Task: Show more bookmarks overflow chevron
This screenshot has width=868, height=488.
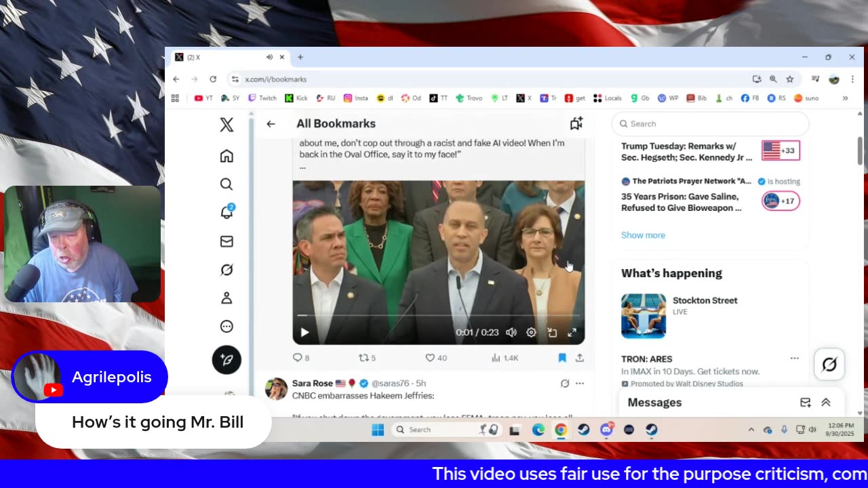Action: [846, 98]
